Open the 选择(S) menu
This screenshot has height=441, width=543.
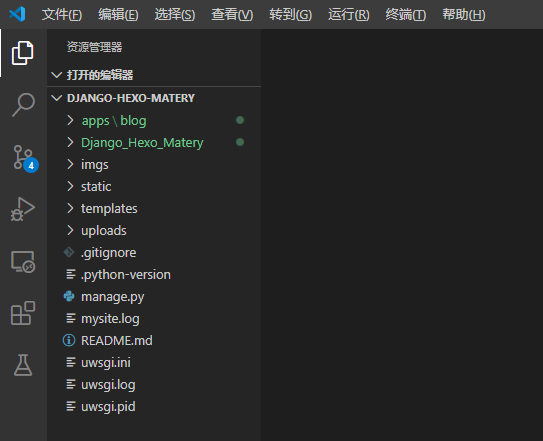(x=175, y=15)
